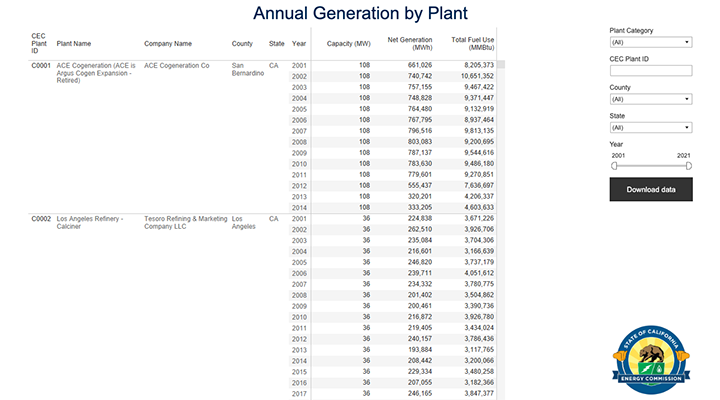Click Tesoro Refining & Marketing Company LLC
The image size is (720, 400).
(186, 223)
